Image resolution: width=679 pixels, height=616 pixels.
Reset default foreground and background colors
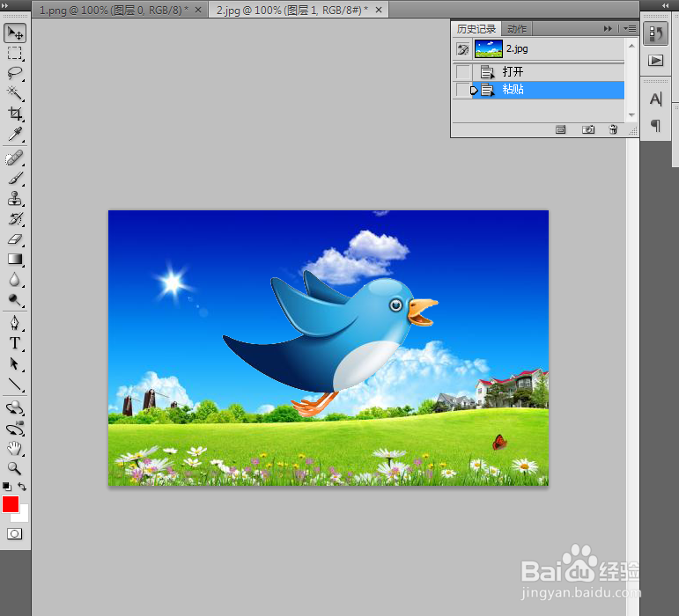click(x=7, y=487)
